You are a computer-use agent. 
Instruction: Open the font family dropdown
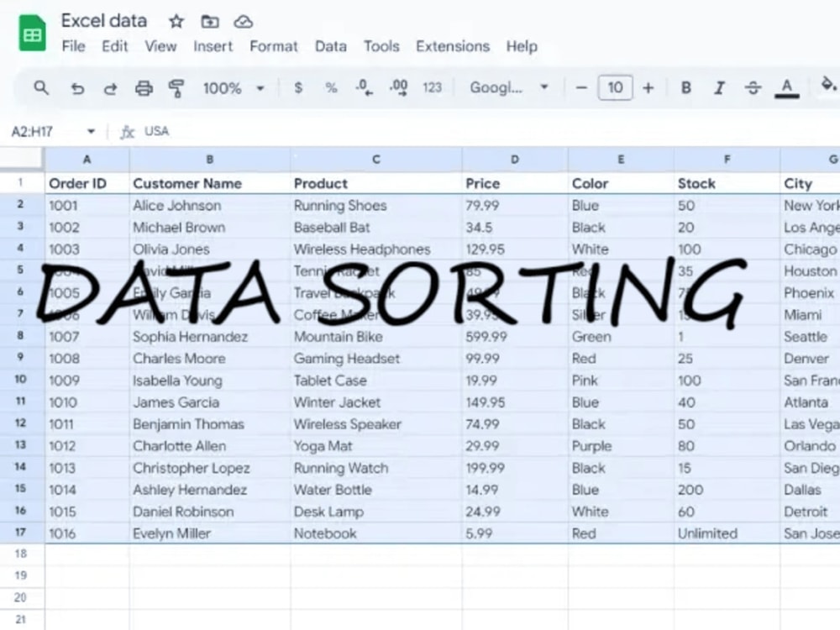(508, 87)
